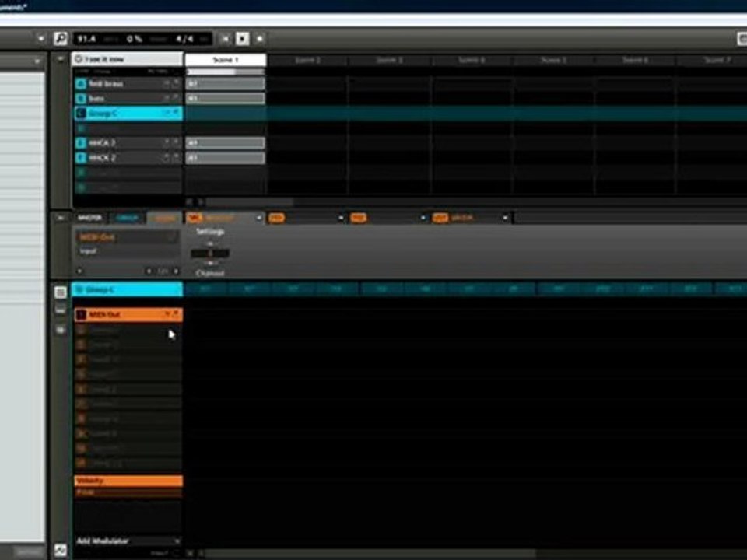Go to the next parameter page arrow
The height and width of the screenshot is (560, 747).
[176, 271]
